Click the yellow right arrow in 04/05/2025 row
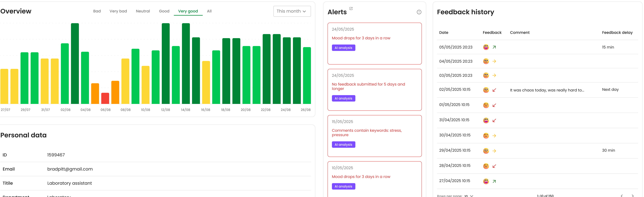Screen dimensions: 644x197 point(494,61)
